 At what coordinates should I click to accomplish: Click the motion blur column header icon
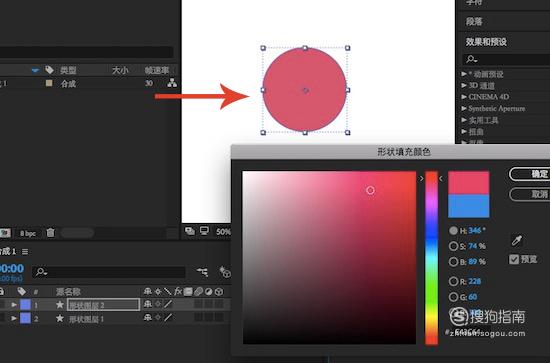(199, 291)
